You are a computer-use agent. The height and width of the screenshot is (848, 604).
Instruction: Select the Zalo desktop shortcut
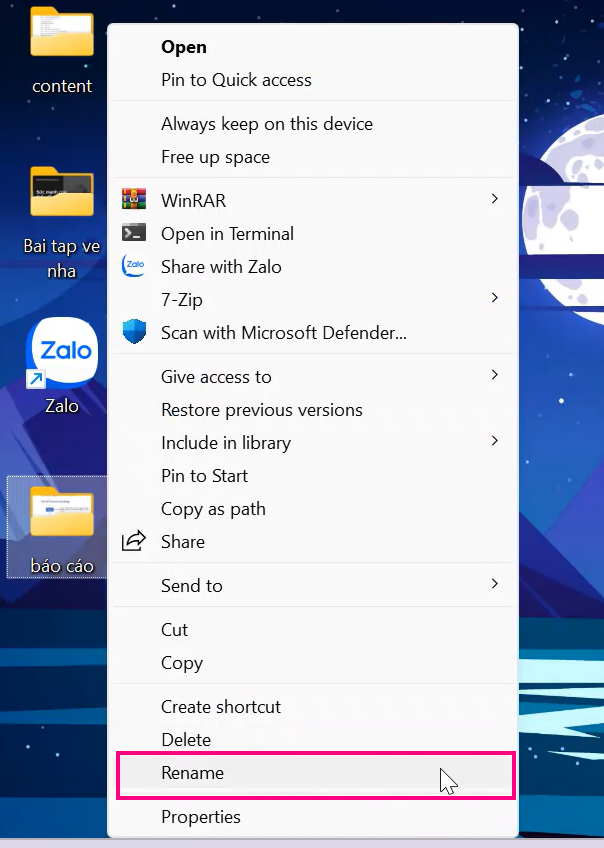tap(62, 366)
